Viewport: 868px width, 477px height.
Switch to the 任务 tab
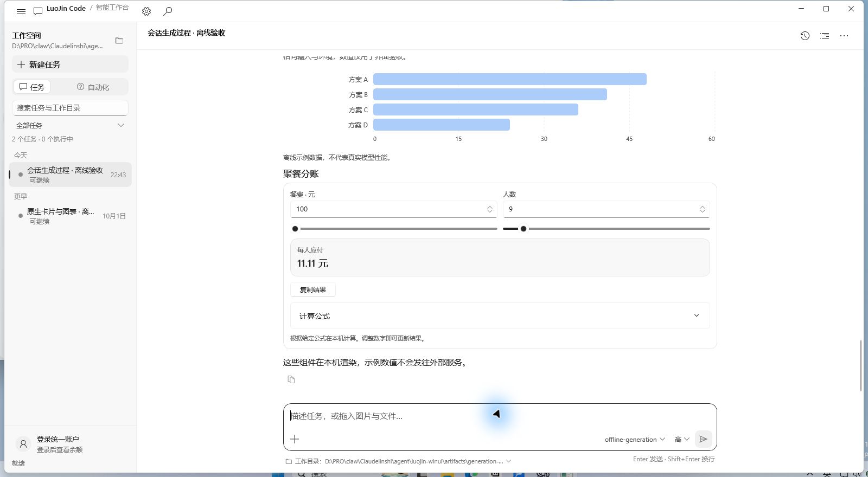pos(31,87)
